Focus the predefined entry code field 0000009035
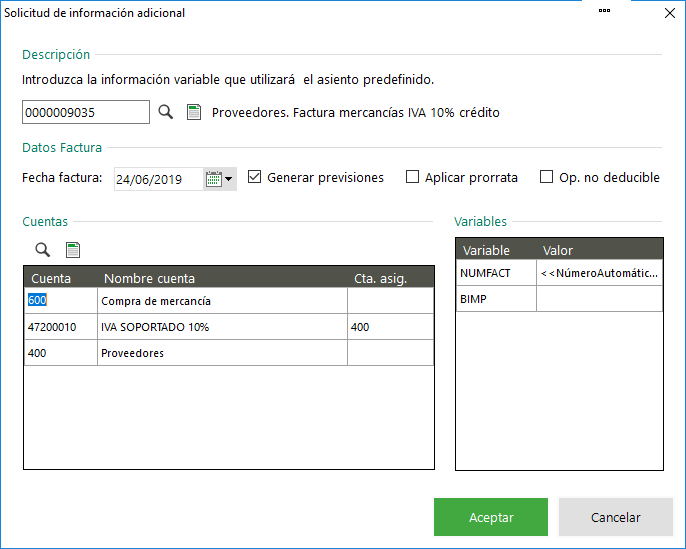The image size is (686, 549). click(x=86, y=112)
